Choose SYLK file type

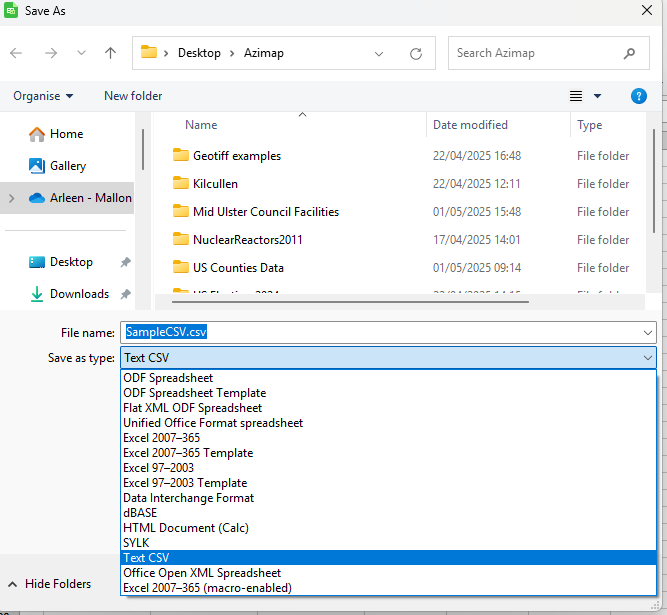(x=388, y=543)
